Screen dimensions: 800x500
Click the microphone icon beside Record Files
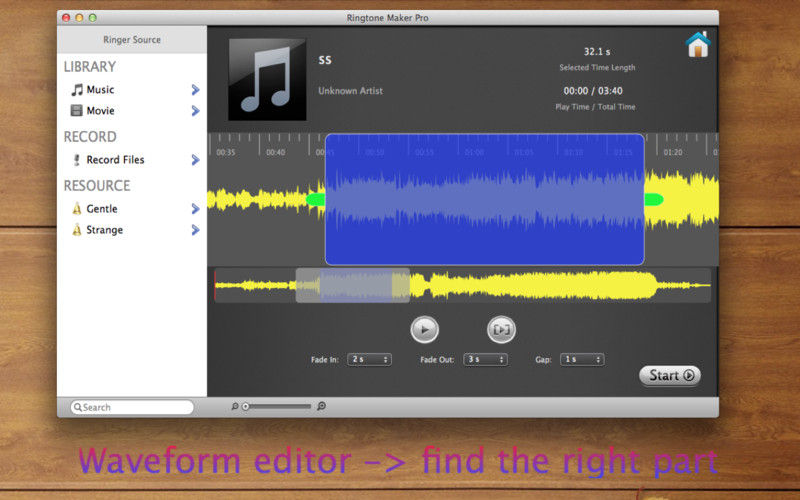pos(77,160)
